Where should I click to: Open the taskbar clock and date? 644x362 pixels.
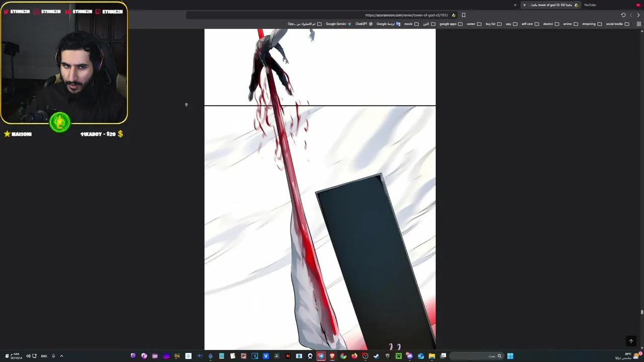(16, 356)
